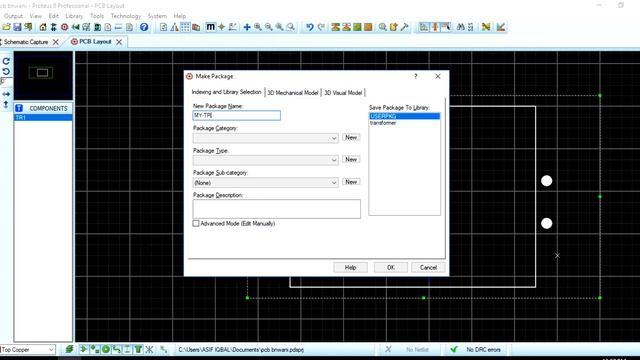Select Indexing and Library Selection tab
Screen dimensions: 640x360
[x=227, y=92]
